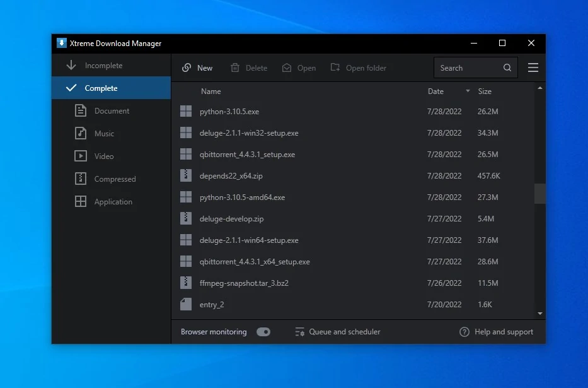Screen dimensions: 588x388
Task: Select the Video category
Action: 105,156
